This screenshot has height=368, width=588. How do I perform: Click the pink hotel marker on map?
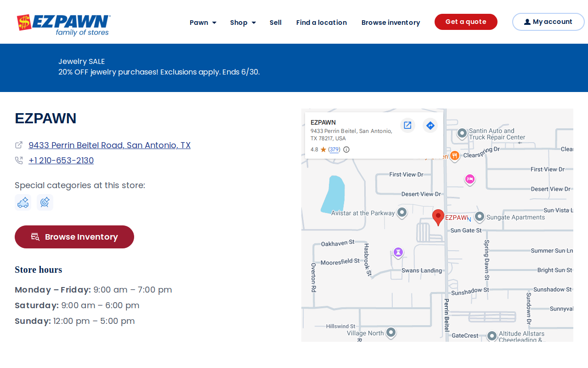tap(469, 179)
